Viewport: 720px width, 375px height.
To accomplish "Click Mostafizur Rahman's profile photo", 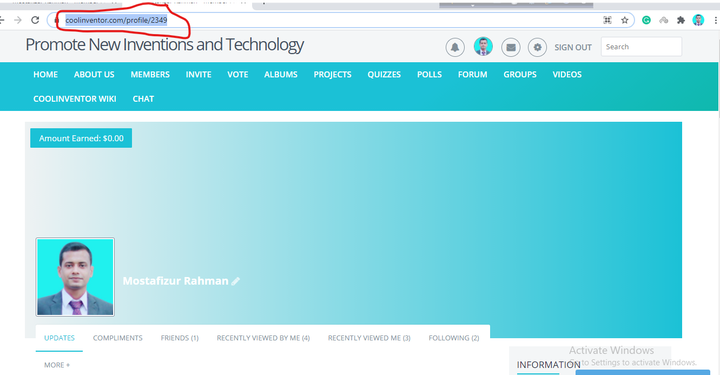I will click(75, 277).
